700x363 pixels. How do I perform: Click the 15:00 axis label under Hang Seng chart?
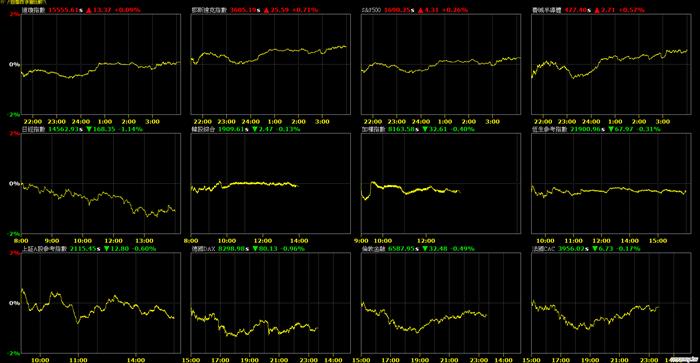[658, 241]
